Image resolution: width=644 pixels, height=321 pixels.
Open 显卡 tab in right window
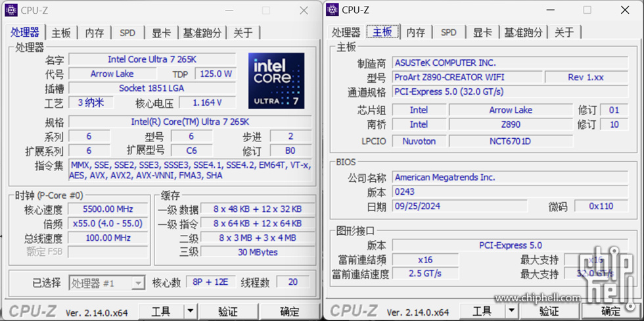point(482,33)
